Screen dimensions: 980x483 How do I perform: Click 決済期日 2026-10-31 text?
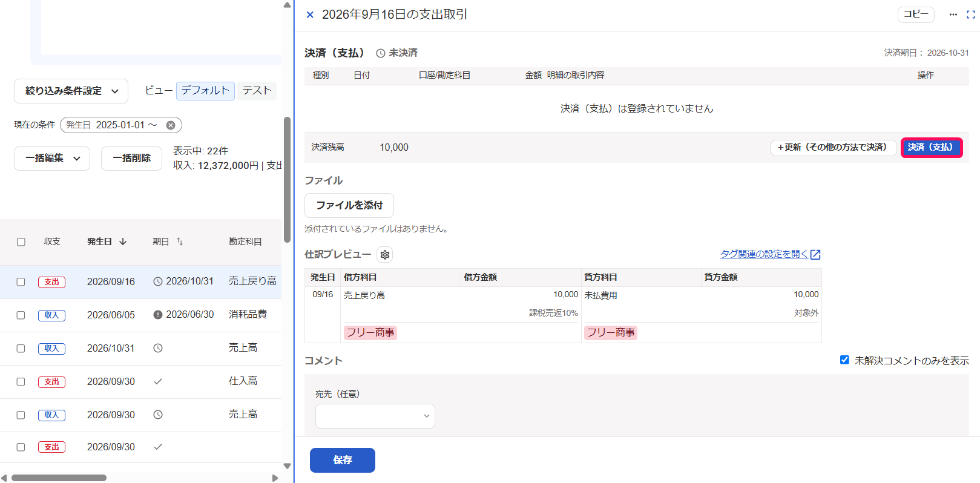[x=927, y=53]
